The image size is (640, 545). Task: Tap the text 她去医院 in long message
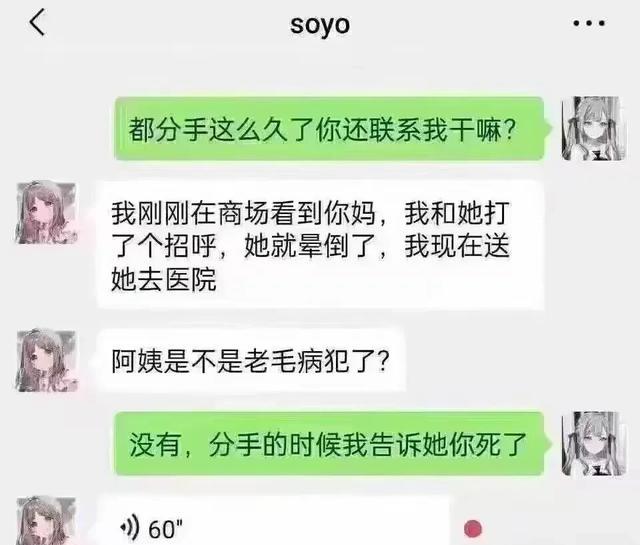[x=164, y=280]
